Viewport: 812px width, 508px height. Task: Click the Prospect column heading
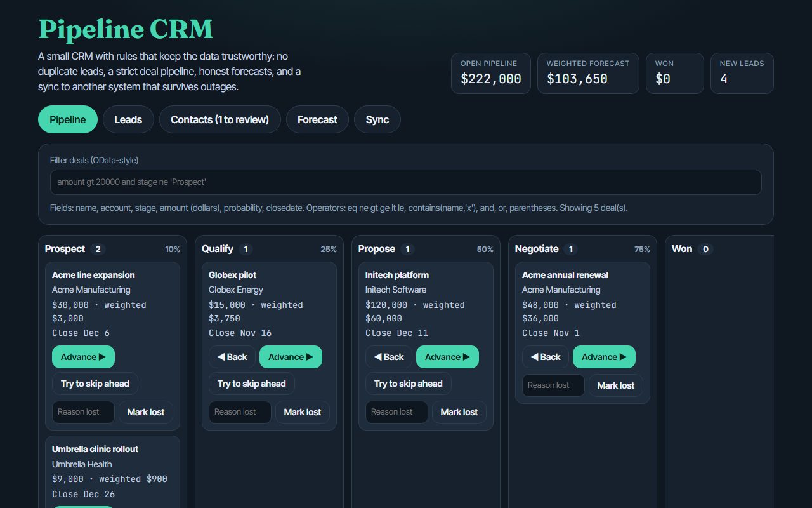[x=65, y=249]
